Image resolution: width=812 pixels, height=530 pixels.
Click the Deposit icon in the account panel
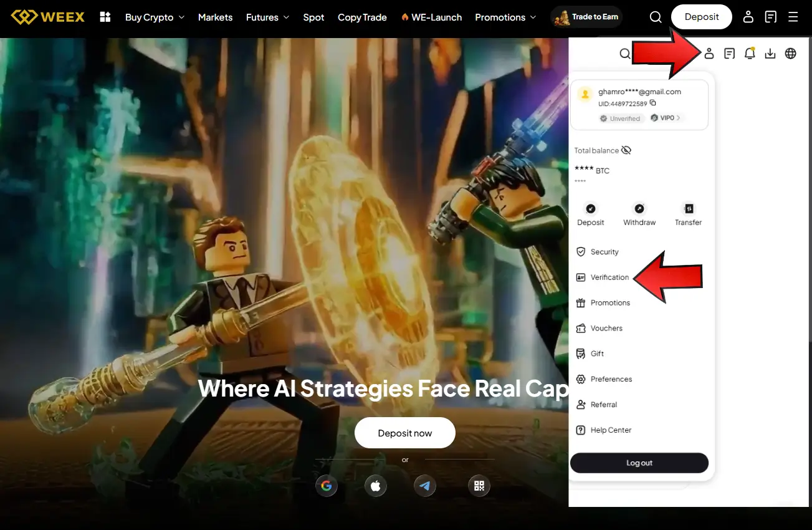[591, 209]
